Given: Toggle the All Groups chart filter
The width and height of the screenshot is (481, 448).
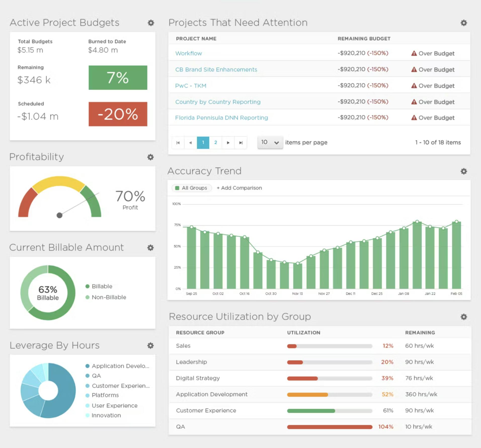Looking at the screenshot, I should (x=191, y=188).
